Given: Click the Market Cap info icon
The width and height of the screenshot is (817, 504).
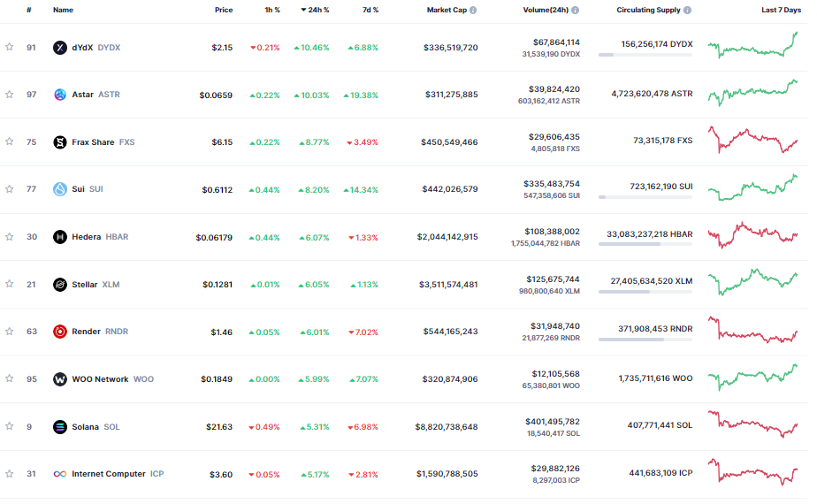Looking at the screenshot, I should click(x=473, y=10).
